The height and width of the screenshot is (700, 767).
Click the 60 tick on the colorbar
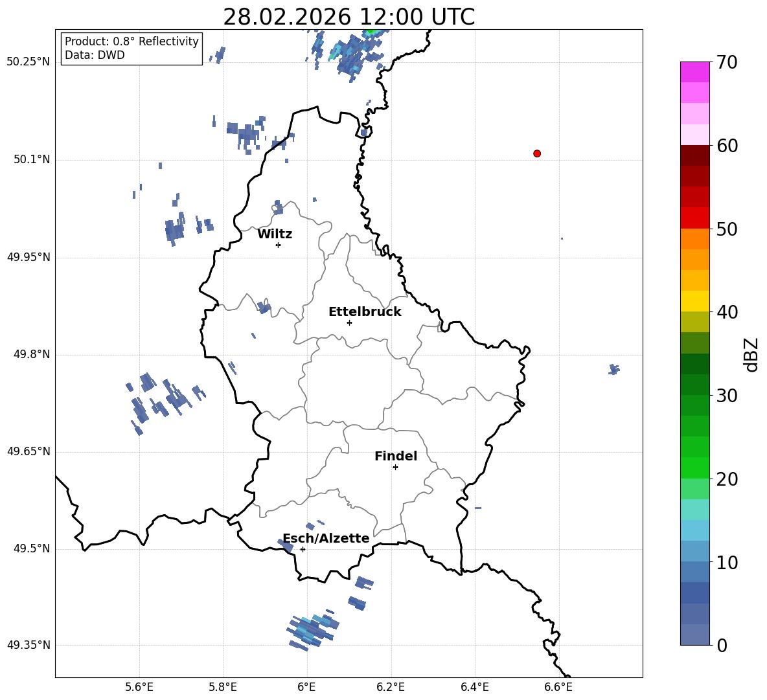pos(727,146)
